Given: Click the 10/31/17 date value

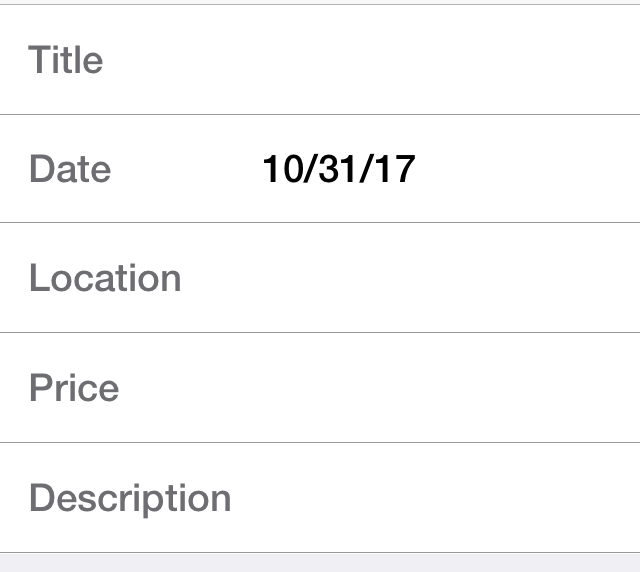Looking at the screenshot, I should coord(339,169).
